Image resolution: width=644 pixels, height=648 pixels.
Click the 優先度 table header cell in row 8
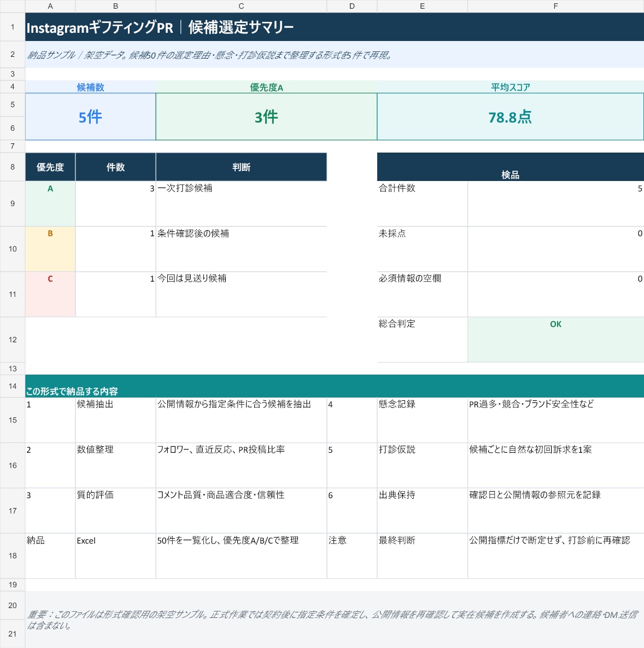point(50,167)
